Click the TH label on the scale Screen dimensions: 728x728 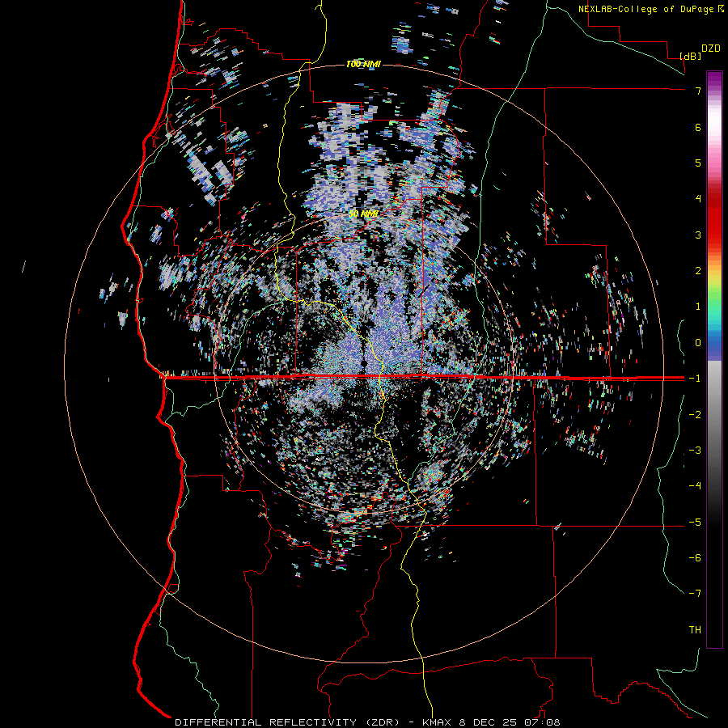[695, 629]
